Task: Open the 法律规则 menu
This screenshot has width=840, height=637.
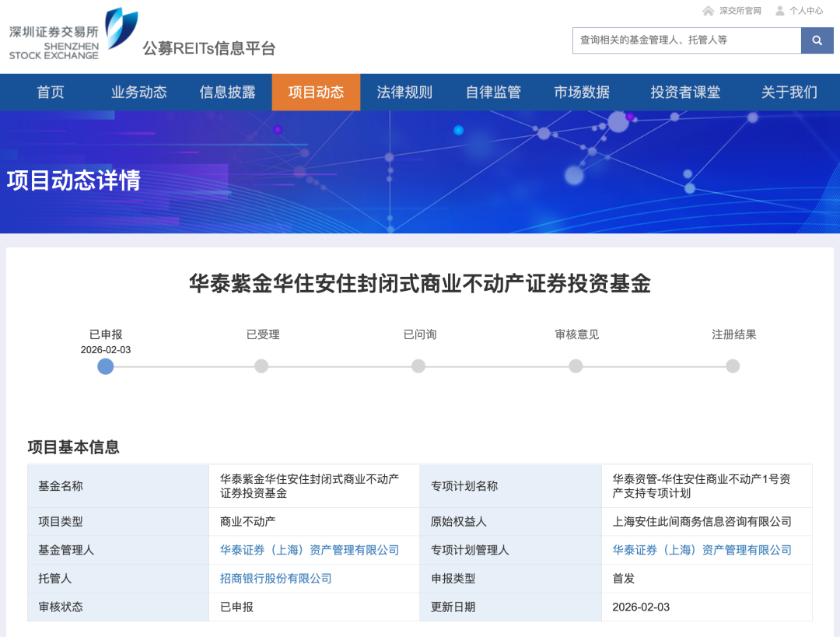Action: click(x=404, y=92)
